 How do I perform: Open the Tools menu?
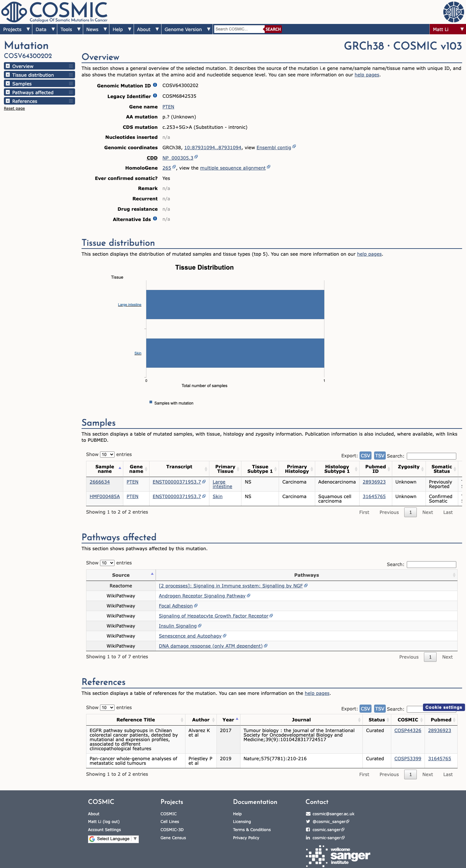click(70, 29)
